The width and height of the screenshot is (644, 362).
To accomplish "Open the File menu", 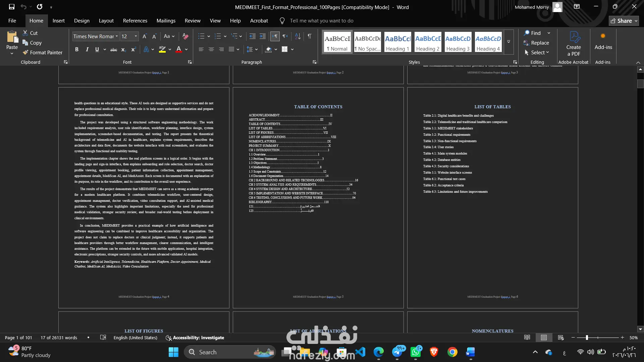I will point(12,21).
